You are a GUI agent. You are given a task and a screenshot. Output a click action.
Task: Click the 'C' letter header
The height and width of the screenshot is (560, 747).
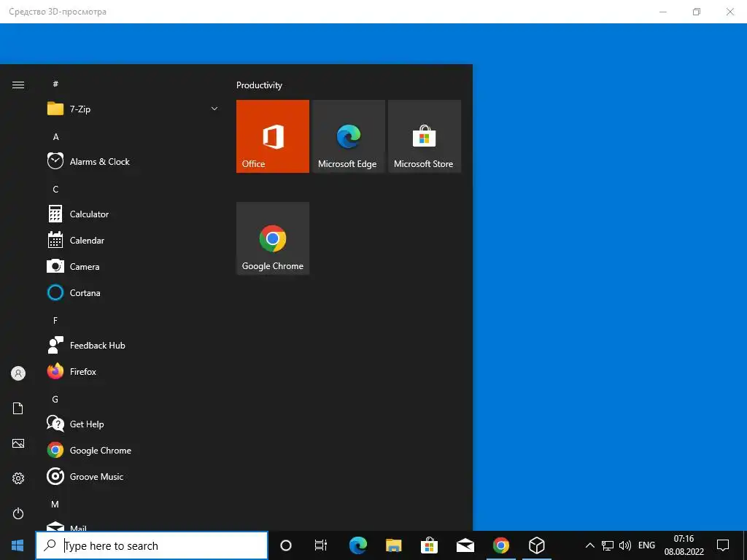point(55,190)
